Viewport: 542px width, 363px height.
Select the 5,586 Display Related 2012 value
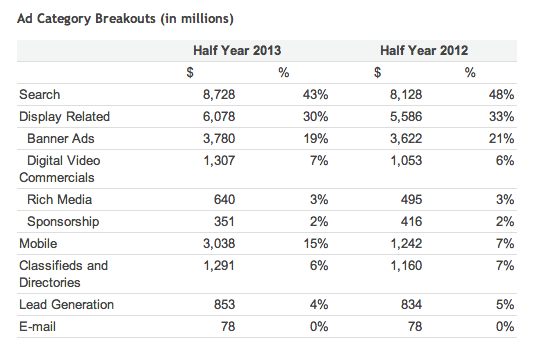coord(406,117)
